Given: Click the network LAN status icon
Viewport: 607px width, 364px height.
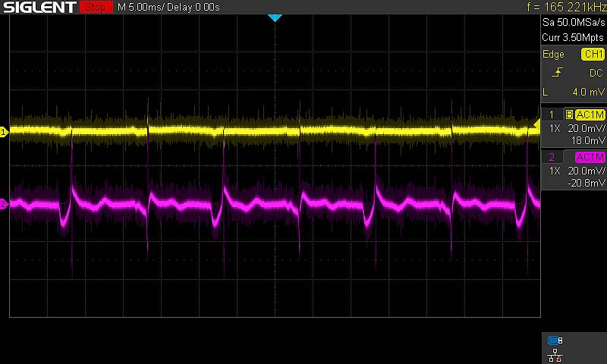Looking at the screenshot, I should [x=555, y=356].
